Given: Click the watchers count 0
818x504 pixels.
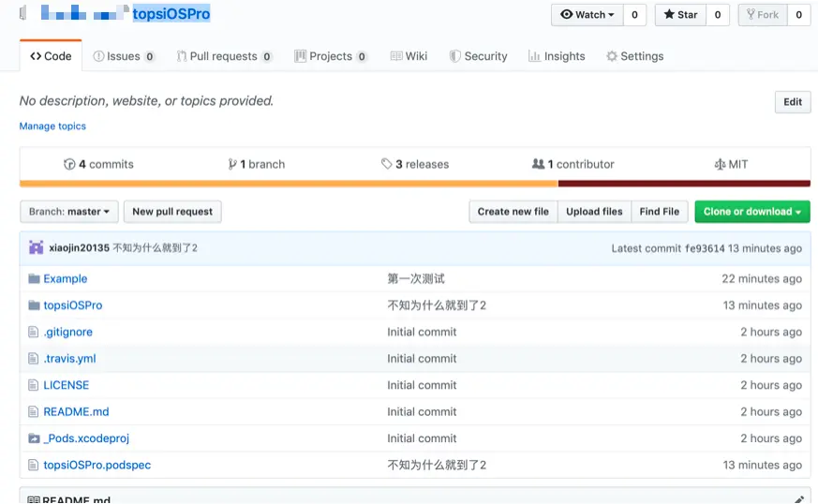Looking at the screenshot, I should (x=634, y=15).
